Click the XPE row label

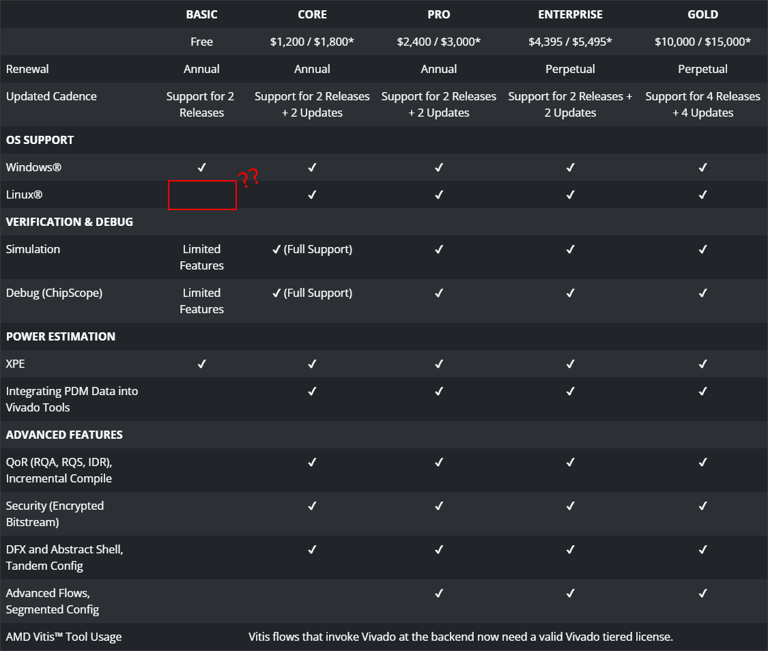coord(15,364)
